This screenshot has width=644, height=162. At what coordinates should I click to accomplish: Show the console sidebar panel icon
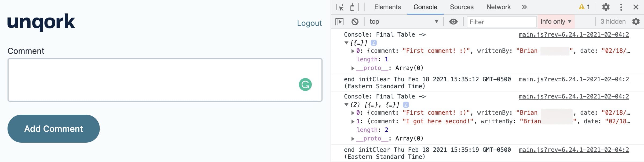point(339,22)
